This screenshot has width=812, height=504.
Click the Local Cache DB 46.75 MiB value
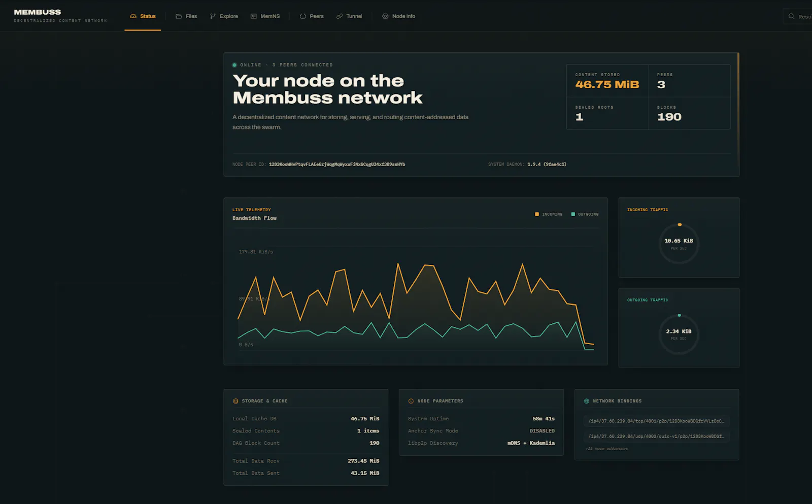coord(365,419)
